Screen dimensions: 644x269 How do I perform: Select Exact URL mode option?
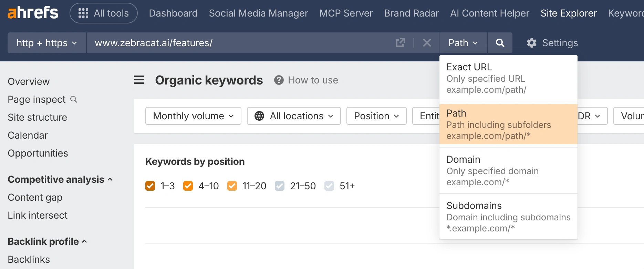click(x=508, y=78)
